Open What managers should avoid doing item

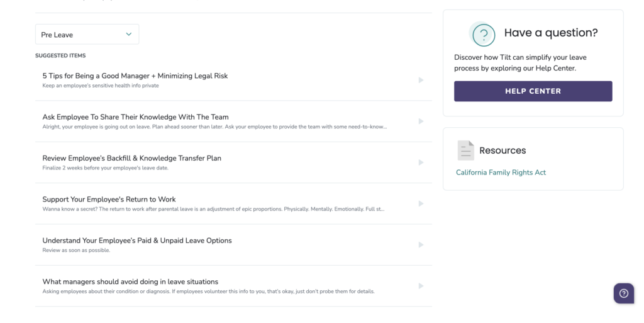coord(233,286)
